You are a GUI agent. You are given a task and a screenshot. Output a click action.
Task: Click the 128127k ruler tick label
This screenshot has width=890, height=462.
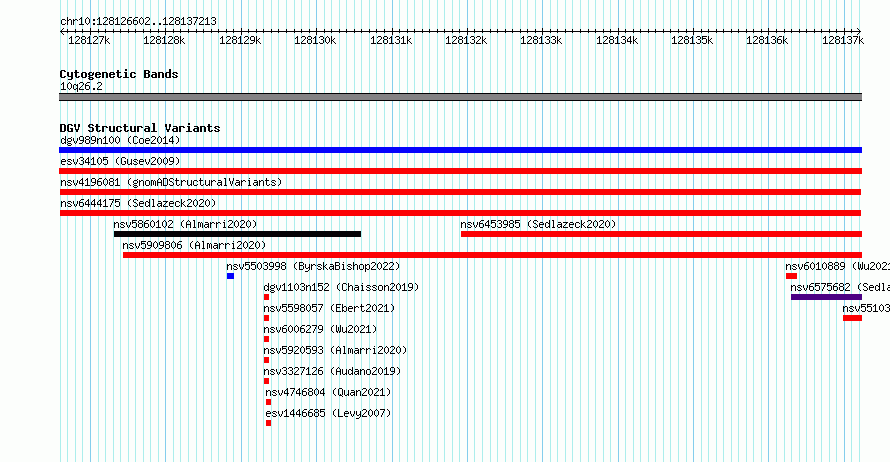pyautogui.click(x=89, y=41)
